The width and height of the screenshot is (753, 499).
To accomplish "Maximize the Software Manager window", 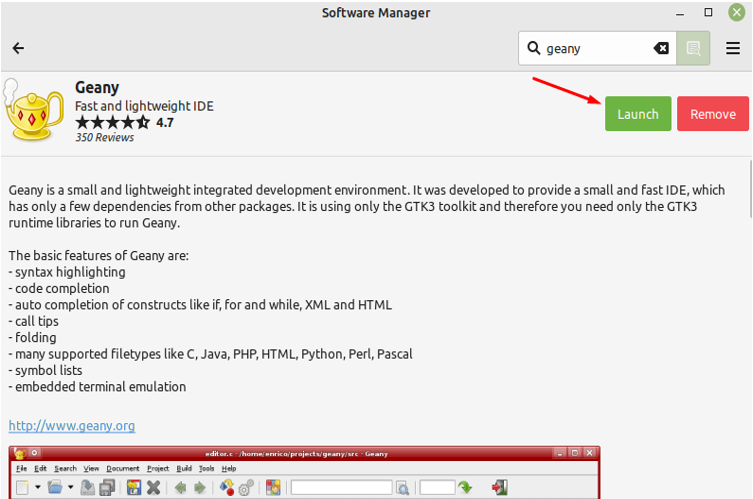I will click(x=708, y=13).
